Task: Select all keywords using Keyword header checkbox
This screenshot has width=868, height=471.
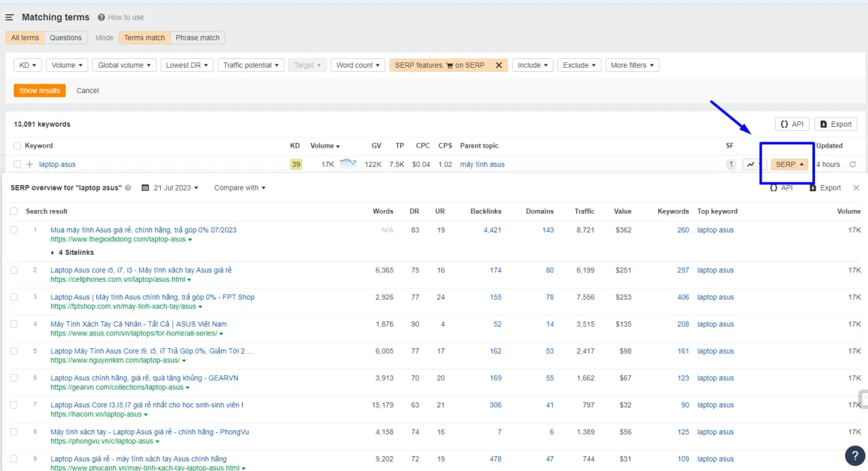Action: pyautogui.click(x=17, y=146)
